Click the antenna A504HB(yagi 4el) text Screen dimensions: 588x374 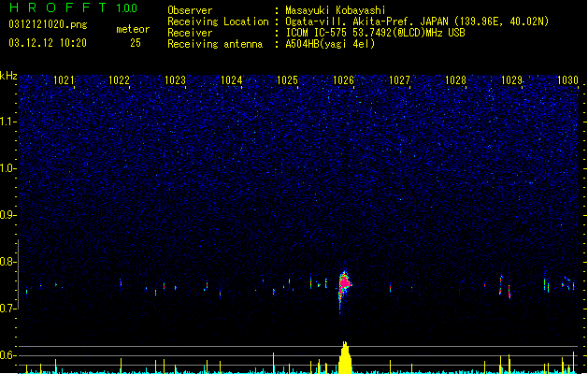(330, 44)
